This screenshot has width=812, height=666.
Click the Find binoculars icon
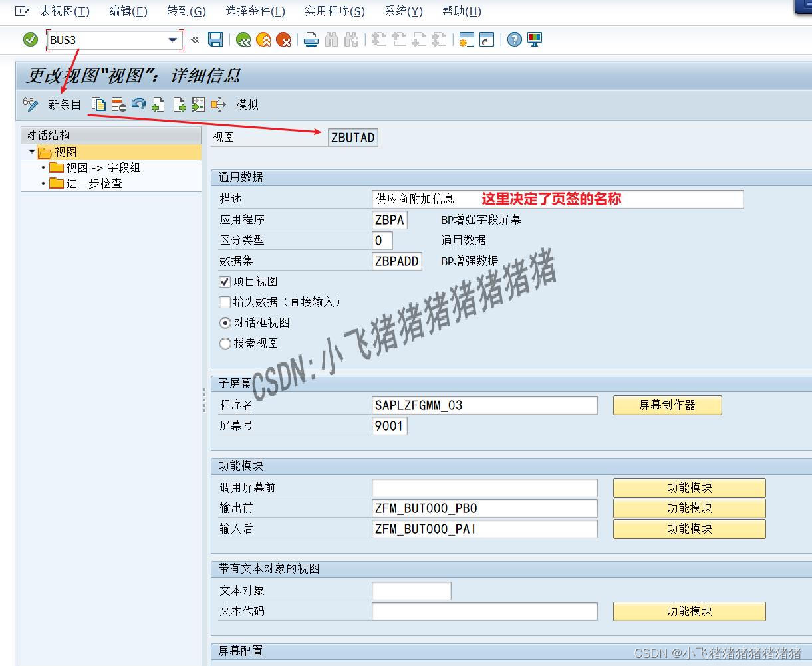331,40
